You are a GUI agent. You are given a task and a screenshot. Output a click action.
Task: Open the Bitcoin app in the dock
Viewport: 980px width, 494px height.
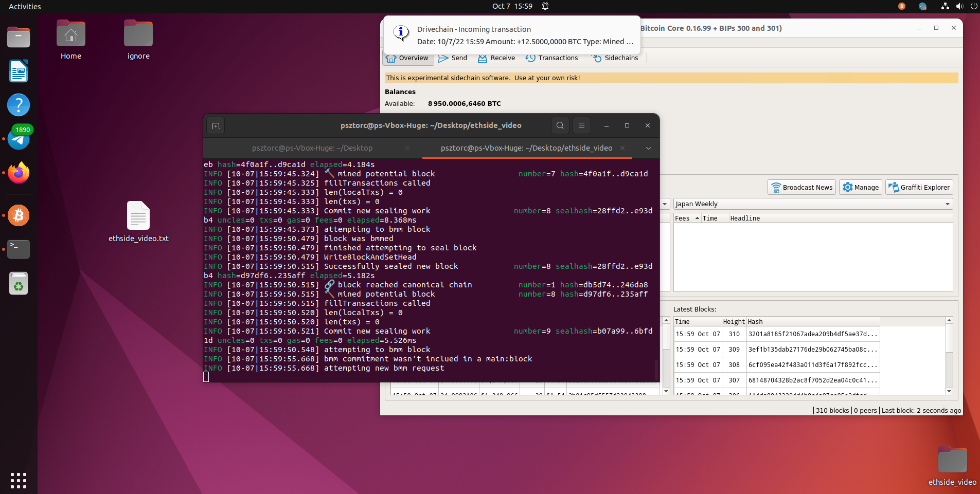[x=19, y=215]
